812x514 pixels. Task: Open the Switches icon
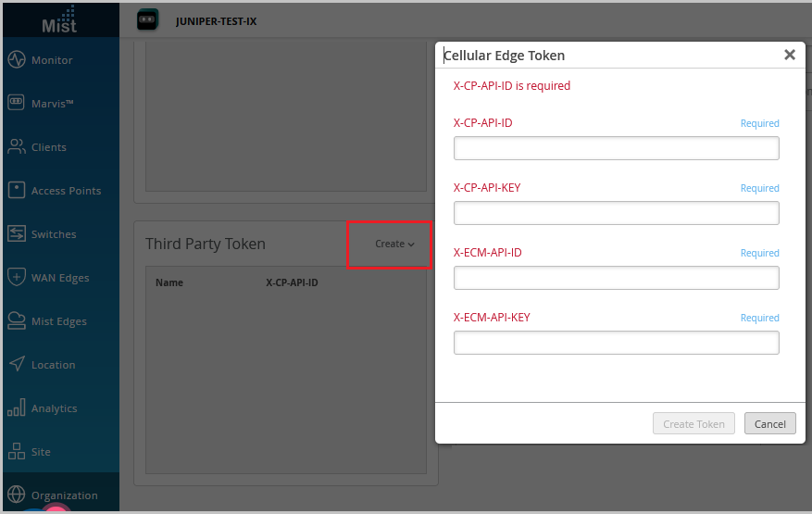16,234
